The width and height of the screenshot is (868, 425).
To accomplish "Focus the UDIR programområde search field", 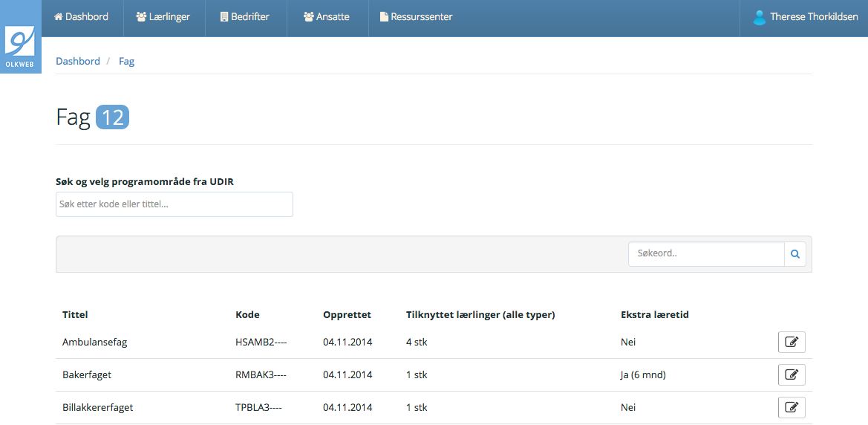I will 174,204.
